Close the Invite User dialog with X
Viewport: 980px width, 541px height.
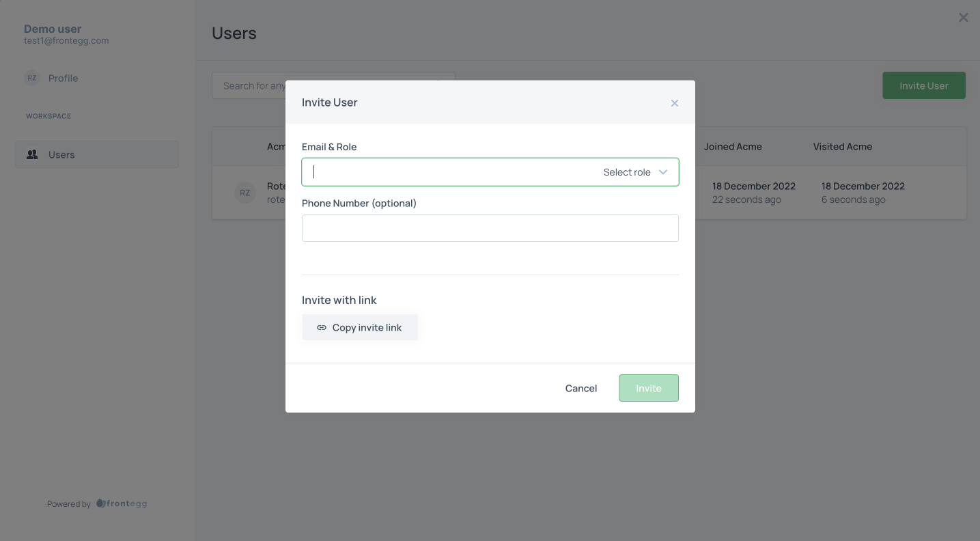point(674,103)
